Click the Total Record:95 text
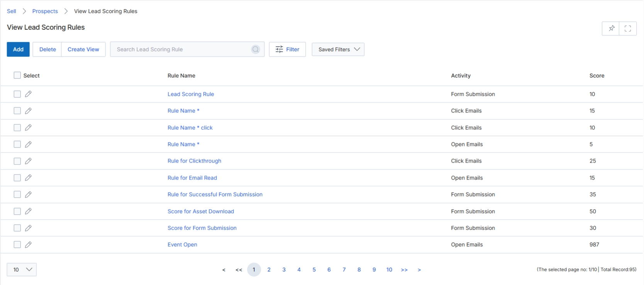This screenshot has height=285, width=644. 618,270
